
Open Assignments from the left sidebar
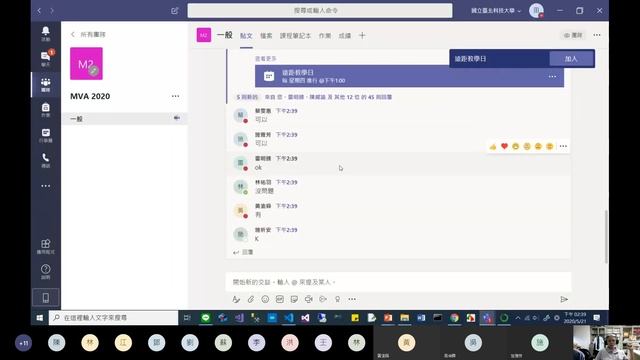tap(45, 110)
